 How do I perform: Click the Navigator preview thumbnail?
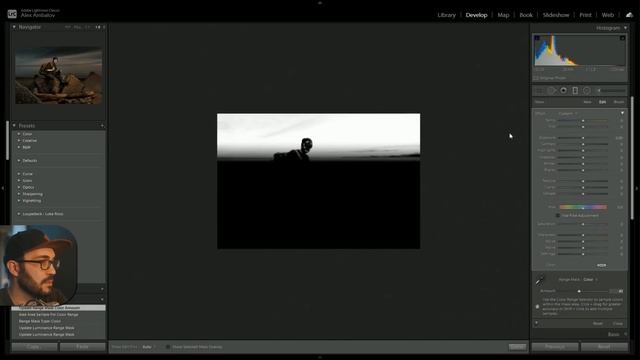[59, 76]
